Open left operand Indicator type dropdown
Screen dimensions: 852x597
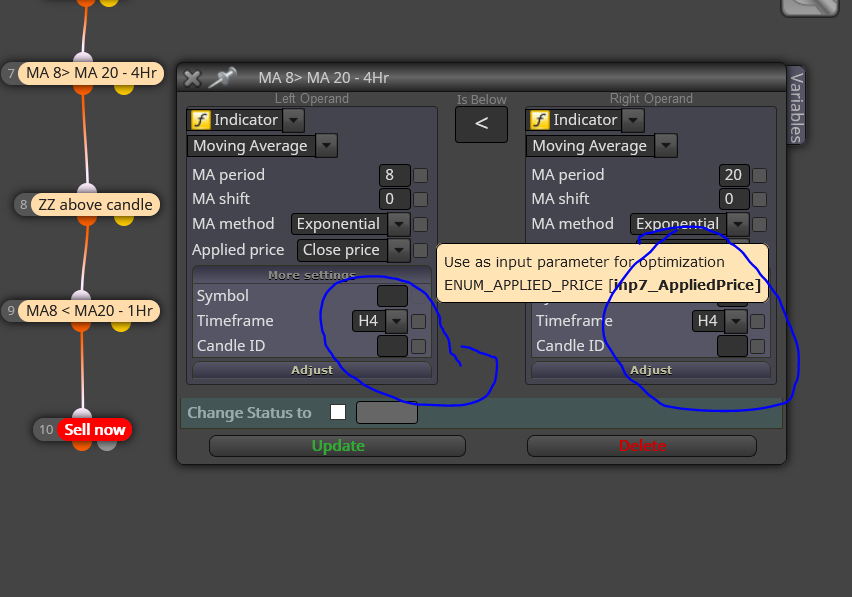(x=293, y=120)
